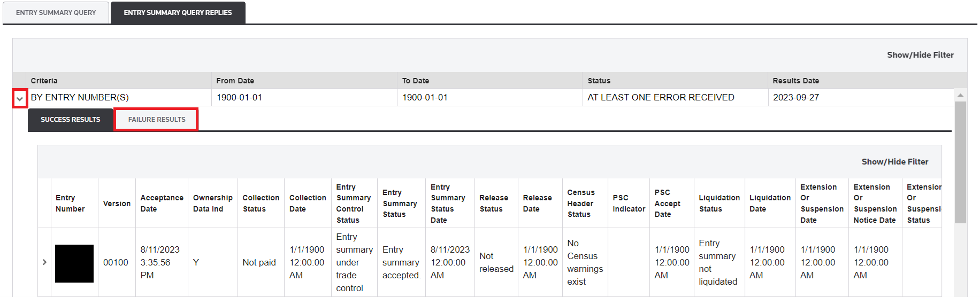Click the To Date column header
The width and height of the screenshot is (980, 297).
pyautogui.click(x=415, y=81)
